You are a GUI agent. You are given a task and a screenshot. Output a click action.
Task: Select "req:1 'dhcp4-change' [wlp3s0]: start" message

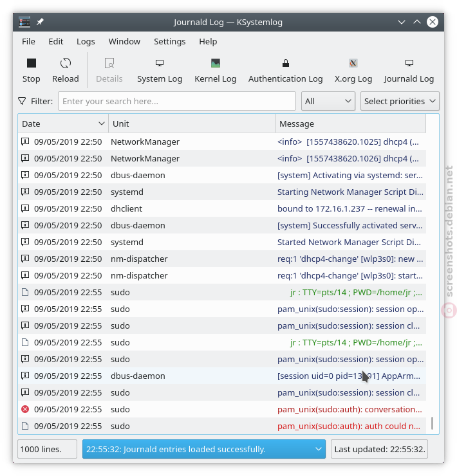[350, 275]
